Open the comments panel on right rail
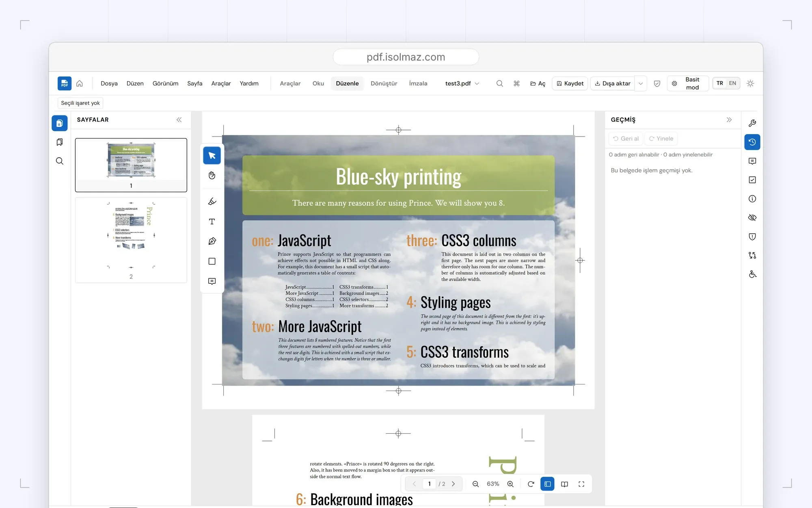The image size is (812, 508). pyautogui.click(x=752, y=161)
